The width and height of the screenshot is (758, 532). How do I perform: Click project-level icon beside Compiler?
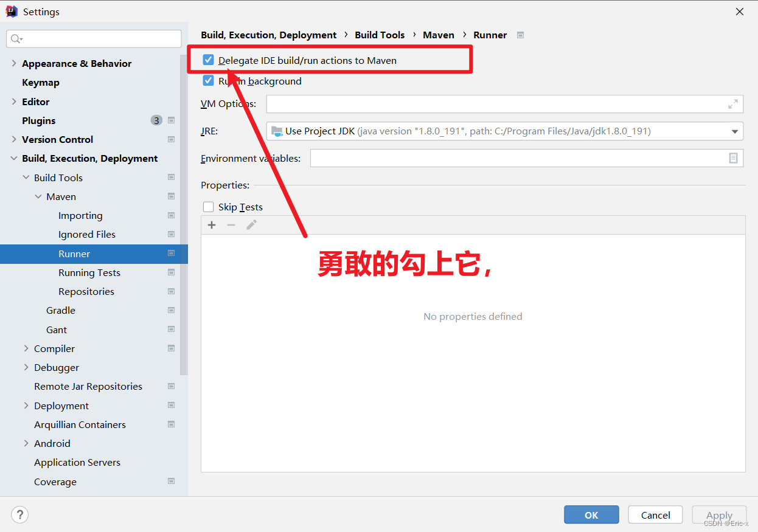(172, 348)
